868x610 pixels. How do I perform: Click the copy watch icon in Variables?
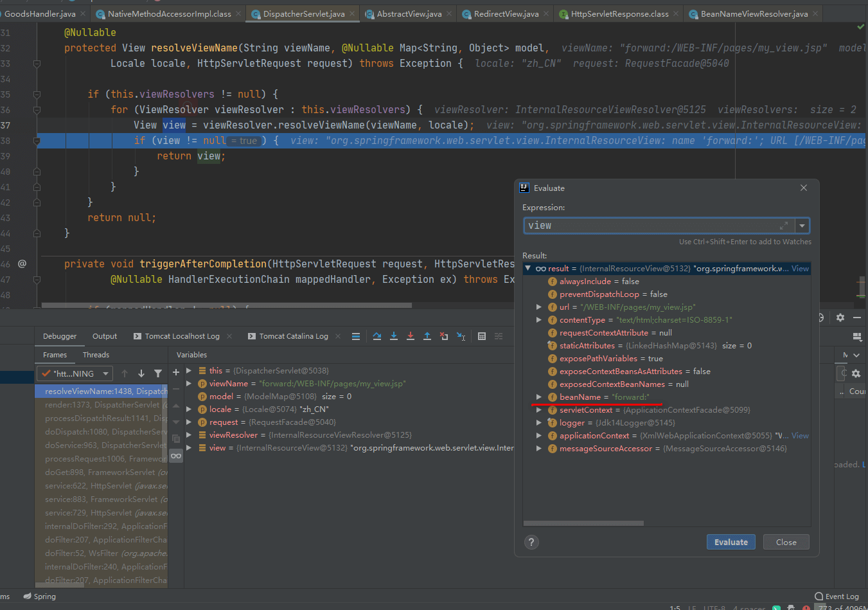(x=176, y=439)
